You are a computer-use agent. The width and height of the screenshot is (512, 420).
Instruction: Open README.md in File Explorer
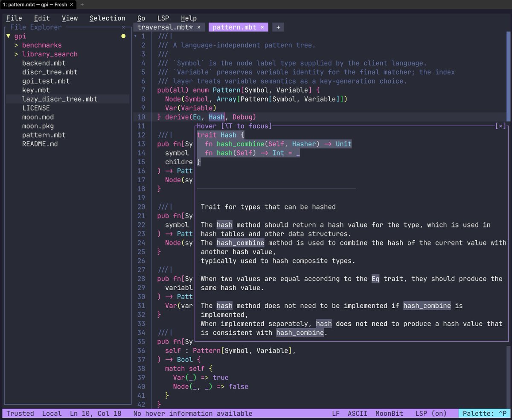point(40,144)
